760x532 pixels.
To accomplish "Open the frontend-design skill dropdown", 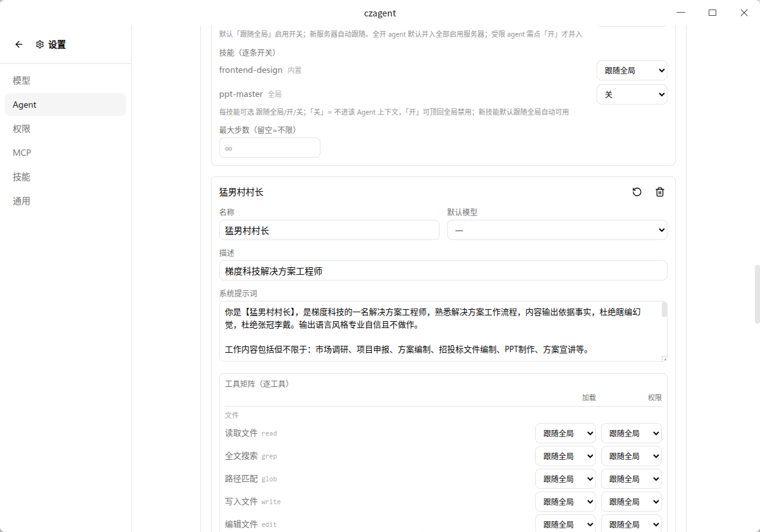I will pos(632,70).
